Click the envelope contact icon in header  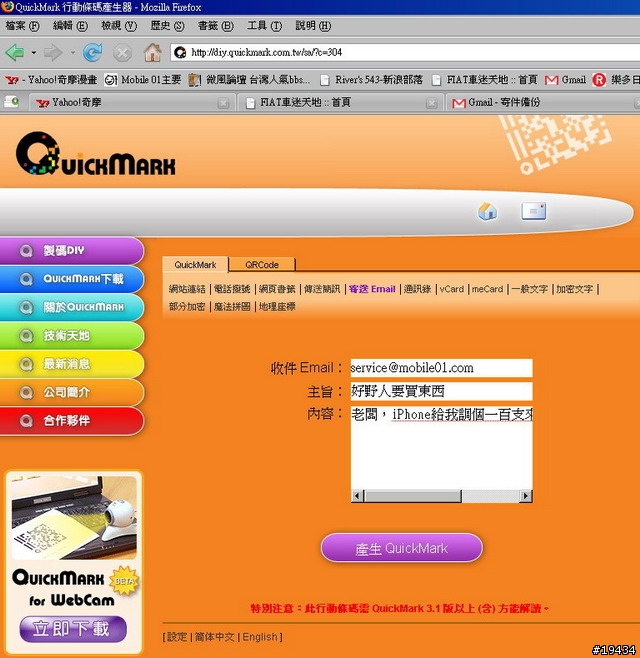[533, 211]
